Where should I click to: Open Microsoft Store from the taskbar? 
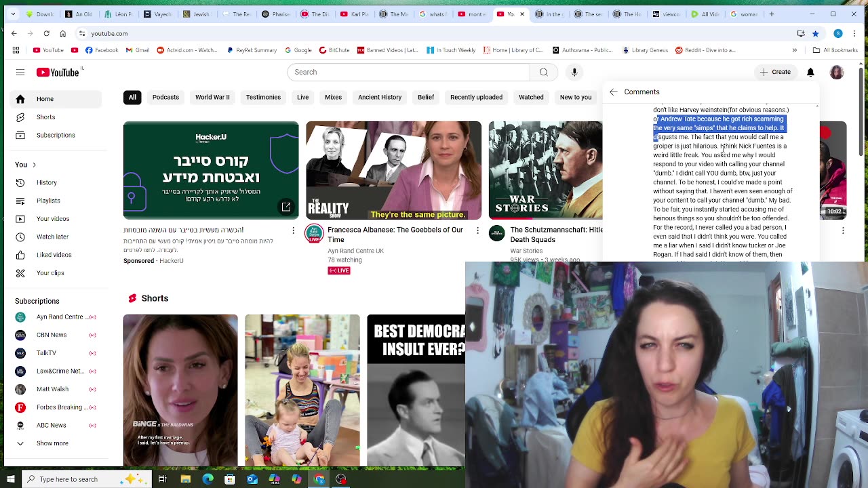230,479
